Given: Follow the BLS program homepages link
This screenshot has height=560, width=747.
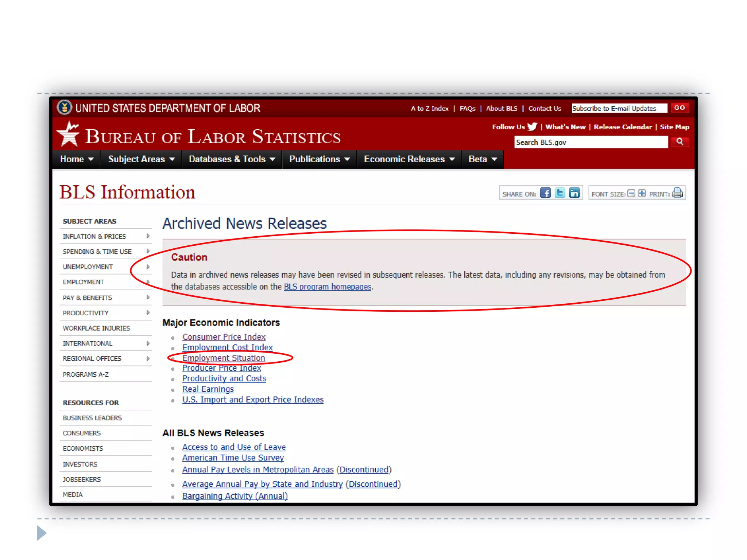Looking at the screenshot, I should (327, 287).
